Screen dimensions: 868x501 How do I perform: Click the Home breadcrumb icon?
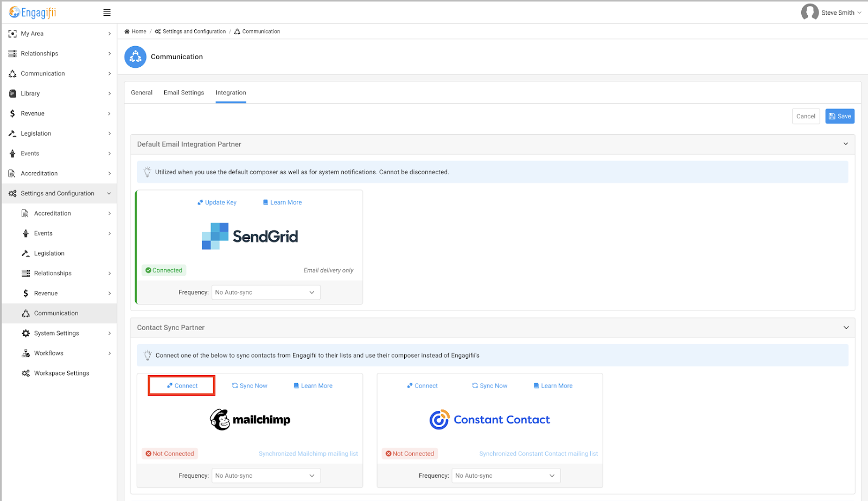(127, 31)
